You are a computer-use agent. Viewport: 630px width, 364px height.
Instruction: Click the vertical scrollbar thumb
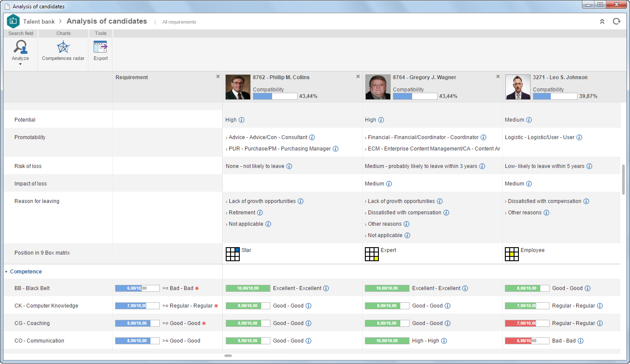coord(623,179)
